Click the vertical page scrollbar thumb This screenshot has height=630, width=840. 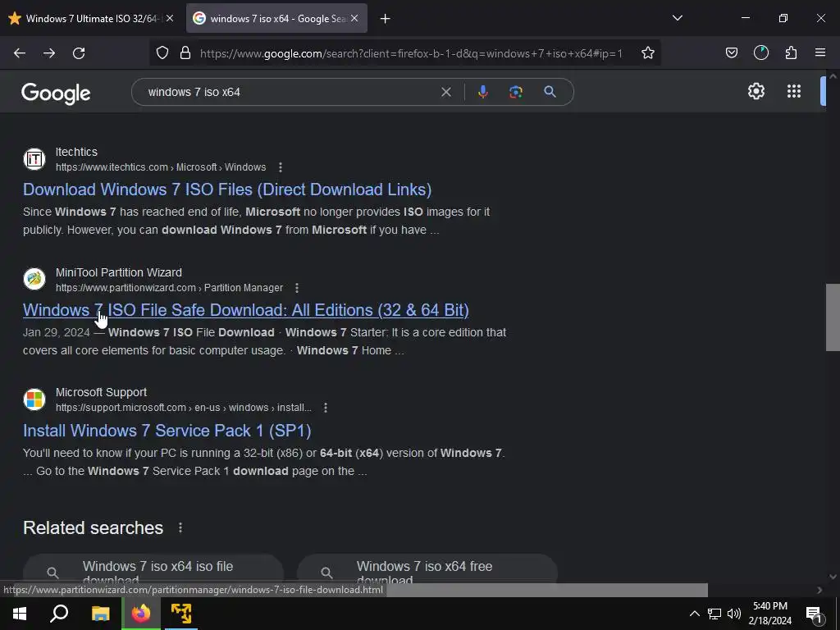(833, 317)
